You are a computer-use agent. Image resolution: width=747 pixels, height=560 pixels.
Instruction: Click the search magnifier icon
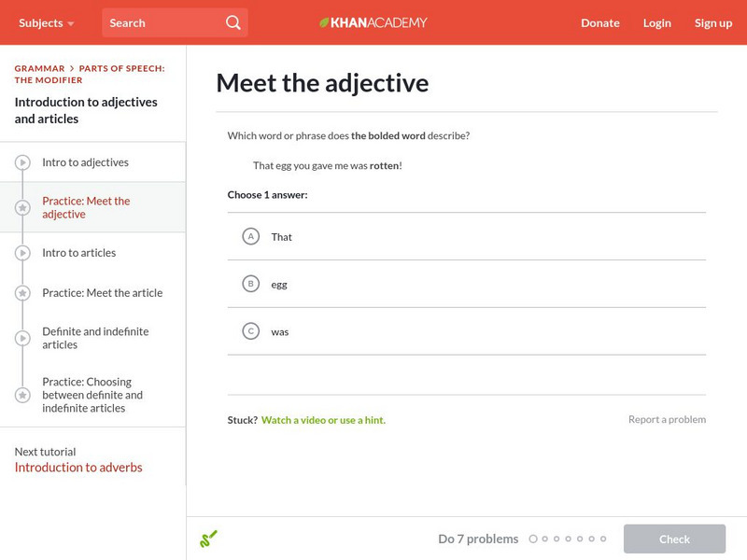[x=233, y=21]
